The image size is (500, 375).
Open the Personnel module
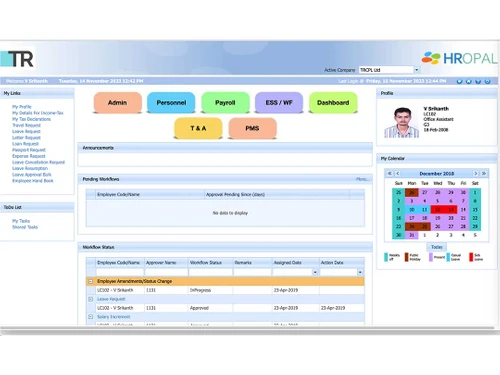[x=171, y=103]
